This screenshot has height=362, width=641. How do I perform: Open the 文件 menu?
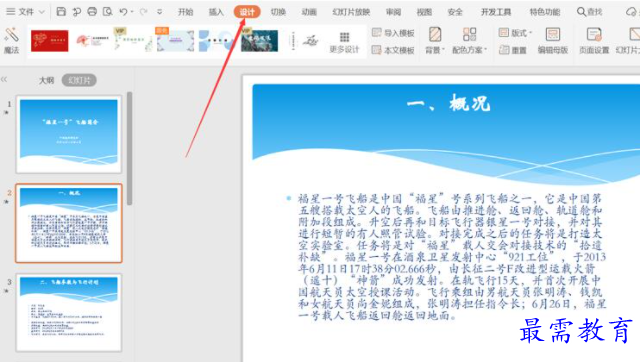point(25,12)
